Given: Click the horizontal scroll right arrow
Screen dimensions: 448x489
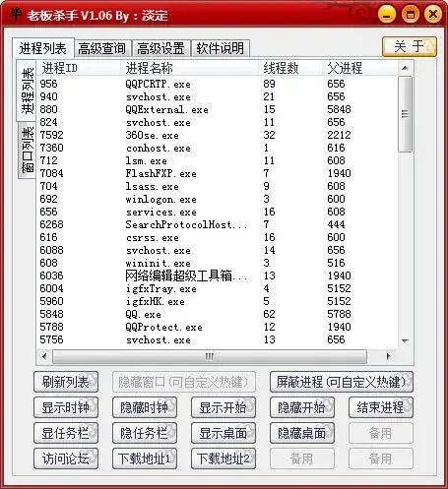Looking at the screenshot, I should [x=388, y=356].
